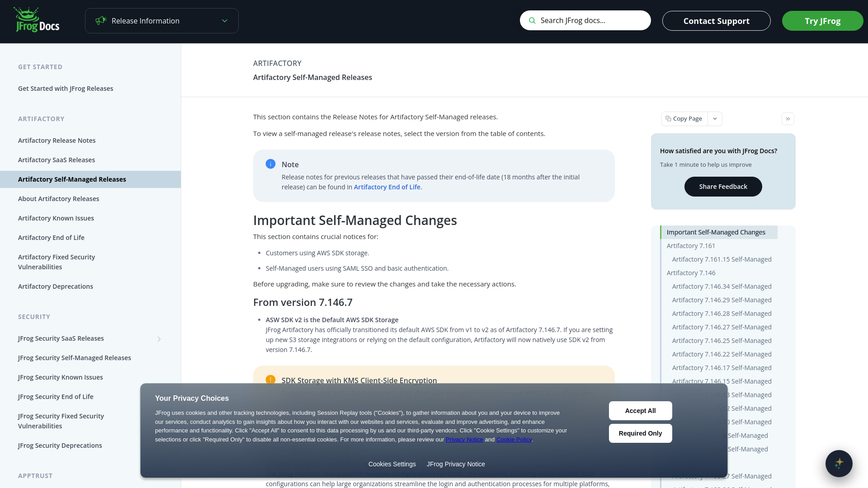Open JFrog Security SaaS Releases
Screen dimensions: 868x488
click(x=61, y=338)
